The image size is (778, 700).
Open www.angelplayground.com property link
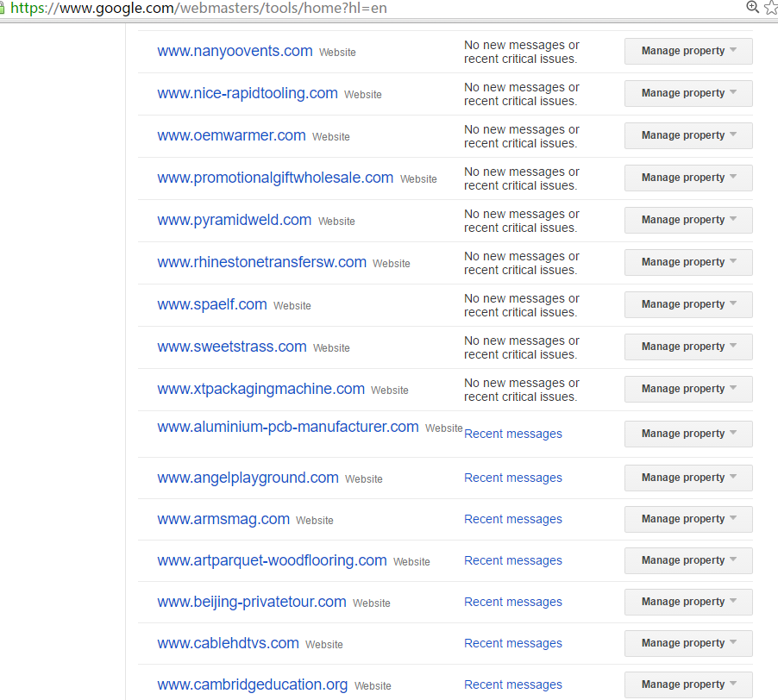pyautogui.click(x=248, y=478)
